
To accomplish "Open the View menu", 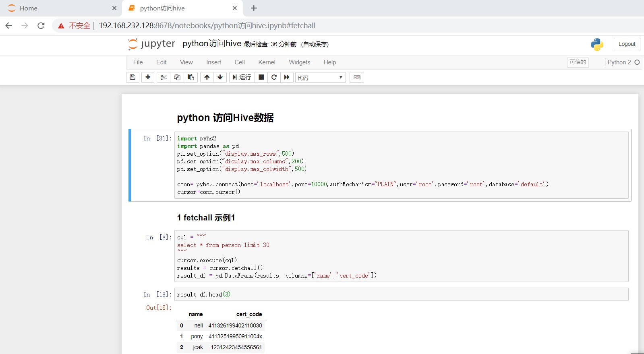I will point(186,62).
